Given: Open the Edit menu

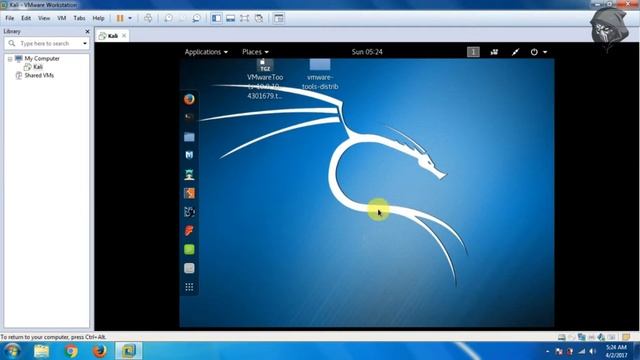Looking at the screenshot, I should click(26, 18).
